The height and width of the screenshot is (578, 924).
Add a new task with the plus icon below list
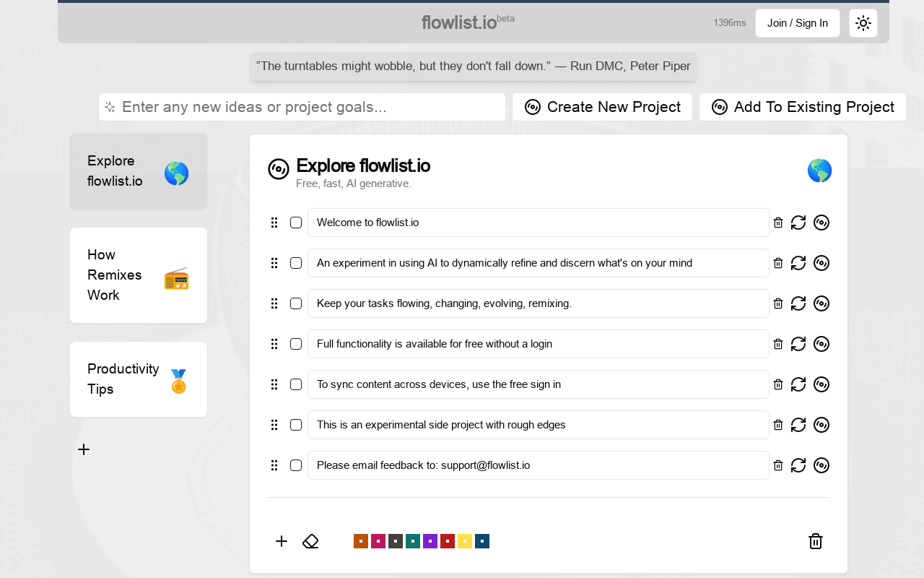coord(282,541)
